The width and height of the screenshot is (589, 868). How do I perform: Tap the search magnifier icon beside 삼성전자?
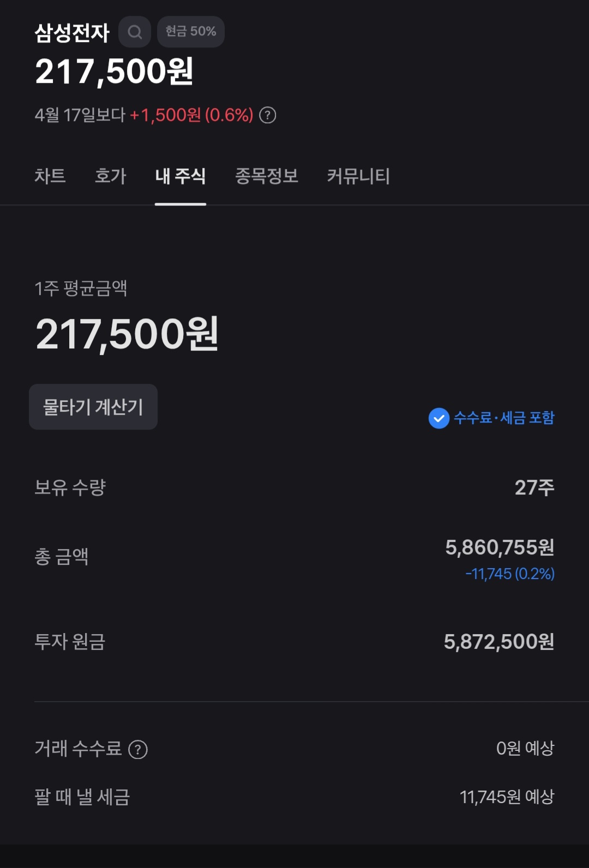coord(135,32)
